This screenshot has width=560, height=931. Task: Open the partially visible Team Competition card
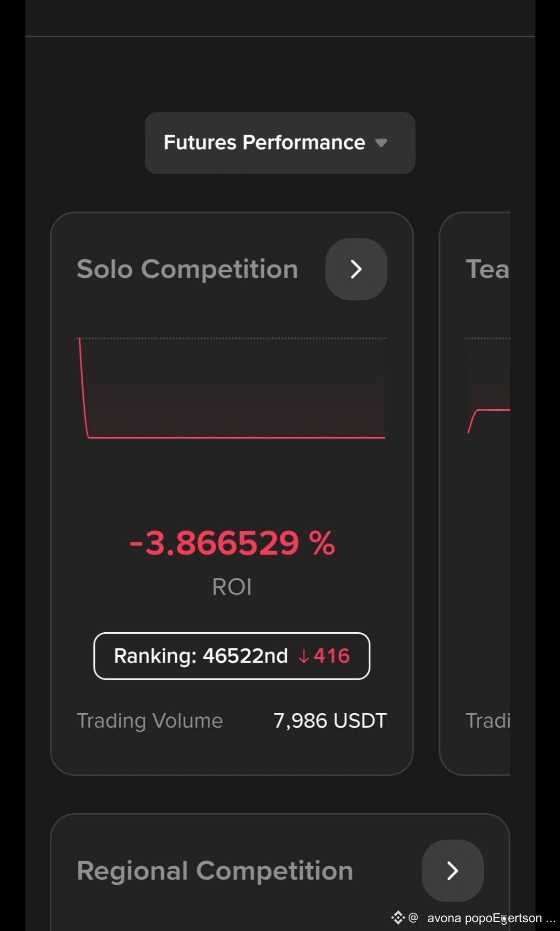475,494
